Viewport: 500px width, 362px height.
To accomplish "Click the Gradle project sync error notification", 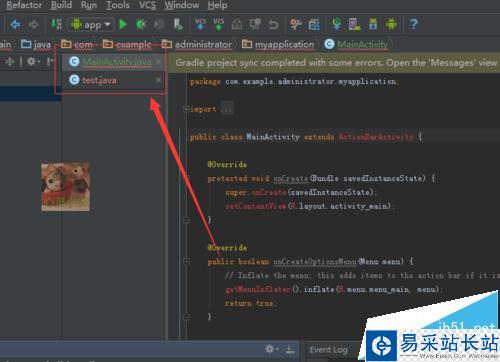I will [334, 63].
